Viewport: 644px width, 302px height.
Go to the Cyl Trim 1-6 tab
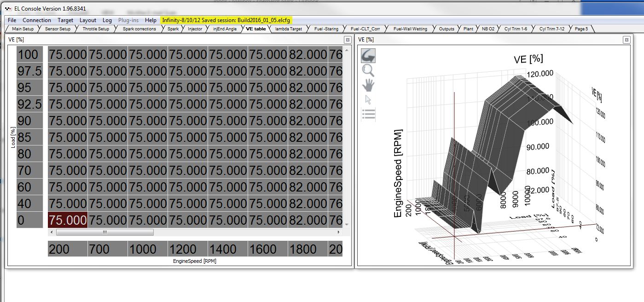click(516, 29)
